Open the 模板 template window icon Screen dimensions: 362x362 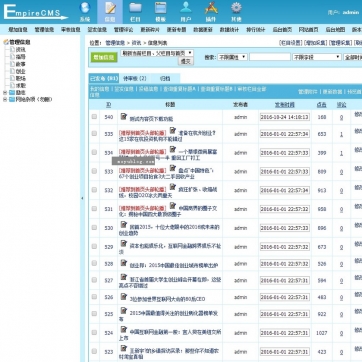point(161,7)
